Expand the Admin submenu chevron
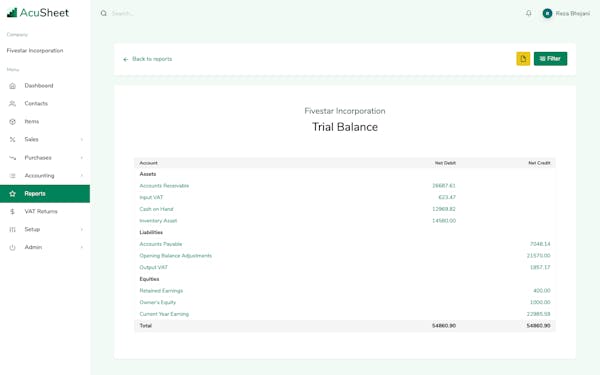Viewport: 600px width, 375px height. pyautogui.click(x=82, y=248)
